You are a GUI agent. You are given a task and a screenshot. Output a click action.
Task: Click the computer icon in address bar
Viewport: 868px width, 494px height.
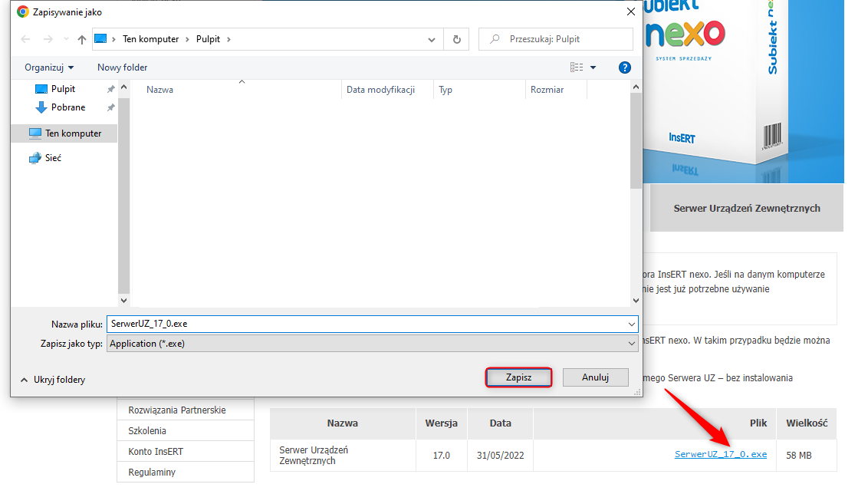[x=100, y=39]
